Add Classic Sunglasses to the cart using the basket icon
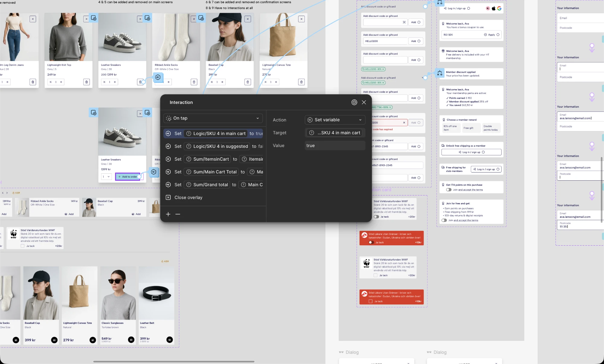This screenshot has height=364, width=604. [131, 340]
